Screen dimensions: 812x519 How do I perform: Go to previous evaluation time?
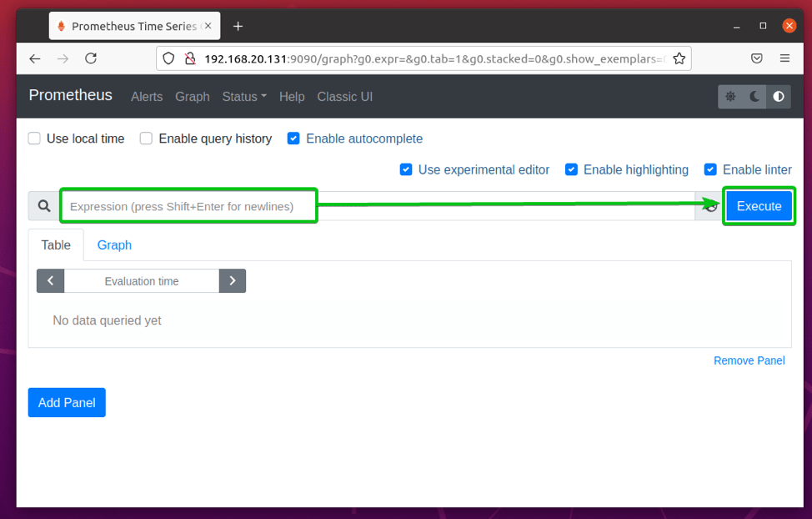pos(50,280)
